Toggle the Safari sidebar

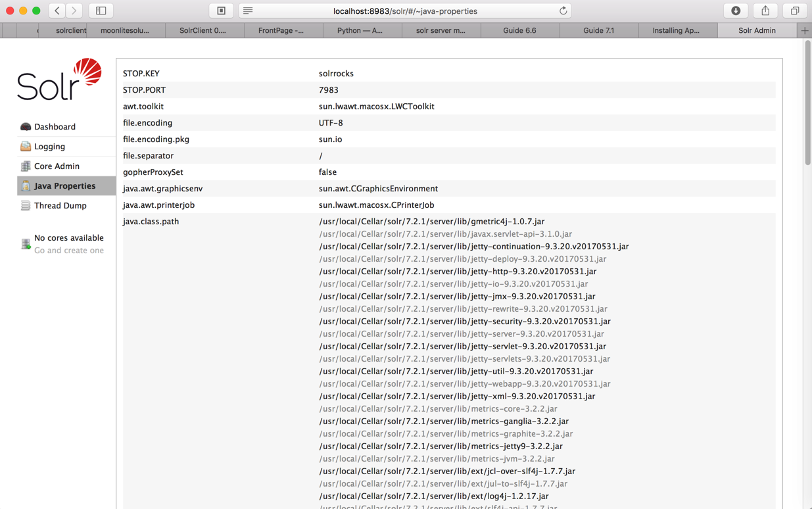(101, 11)
